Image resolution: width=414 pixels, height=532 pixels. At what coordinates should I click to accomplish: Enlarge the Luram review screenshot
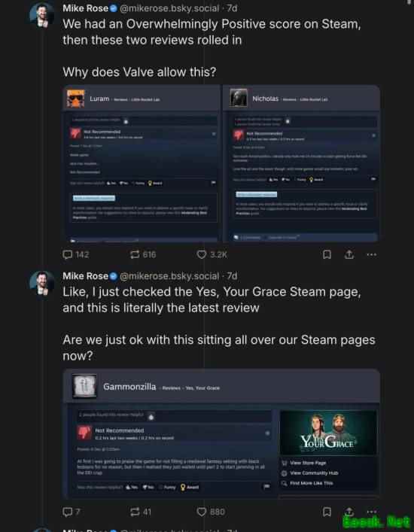pos(142,163)
